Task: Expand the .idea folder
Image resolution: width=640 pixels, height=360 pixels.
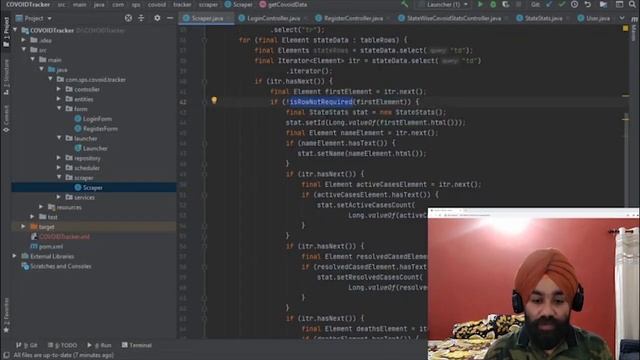Action: coord(24,40)
